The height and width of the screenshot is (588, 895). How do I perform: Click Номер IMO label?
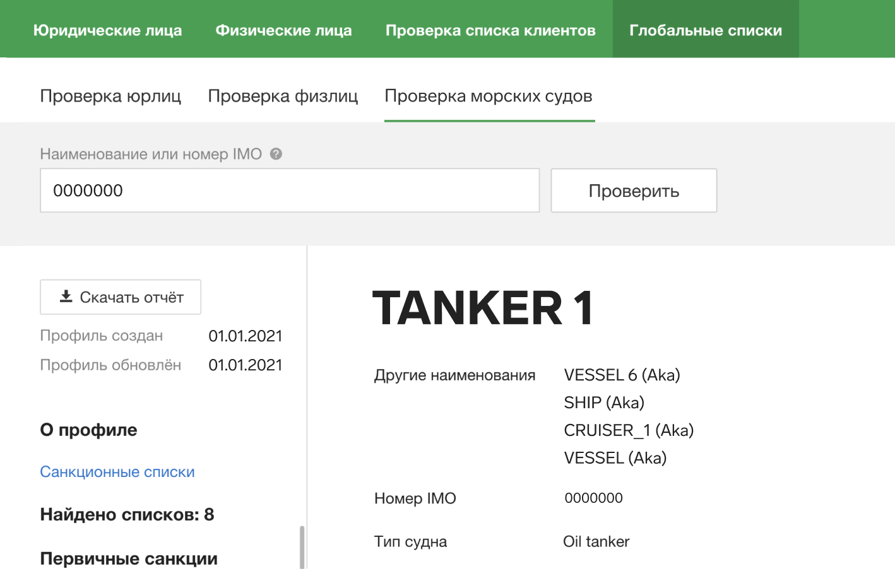point(415,498)
